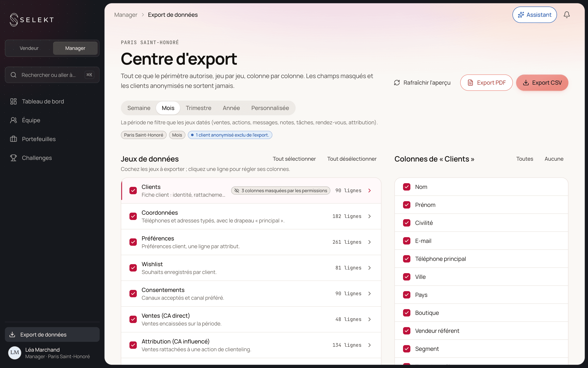Click the hidden-columns eye-off icon
The width and height of the screenshot is (588, 368).
[237, 191]
